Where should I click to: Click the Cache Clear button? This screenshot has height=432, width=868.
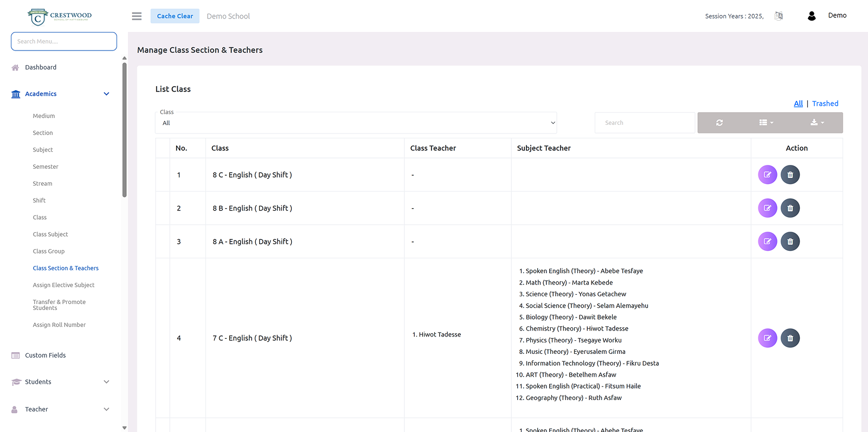tap(175, 16)
